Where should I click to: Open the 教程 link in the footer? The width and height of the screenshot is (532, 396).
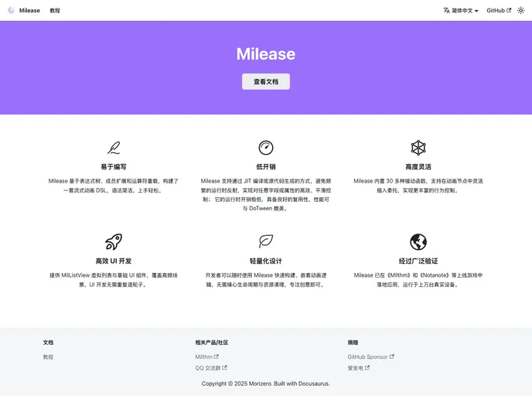tap(48, 357)
